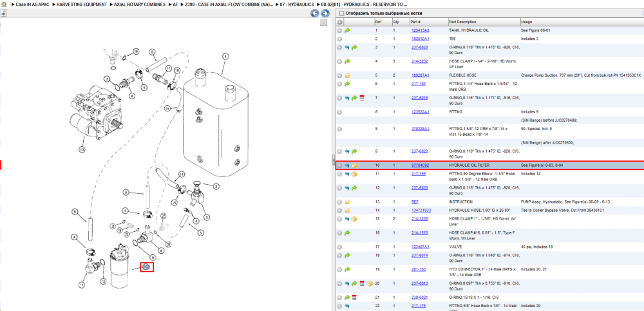Click the Usage column header
The width and height of the screenshot is (644, 311).
[x=581, y=22]
